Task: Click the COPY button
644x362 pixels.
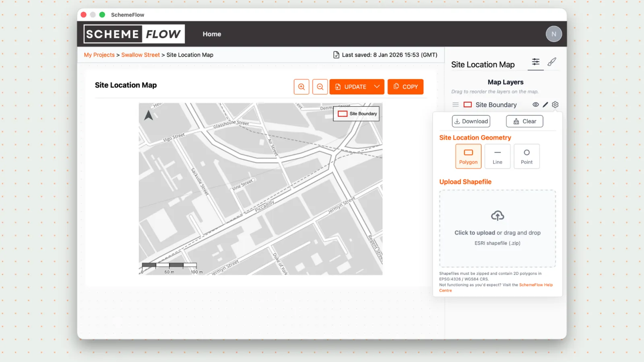Action: pyautogui.click(x=405, y=87)
